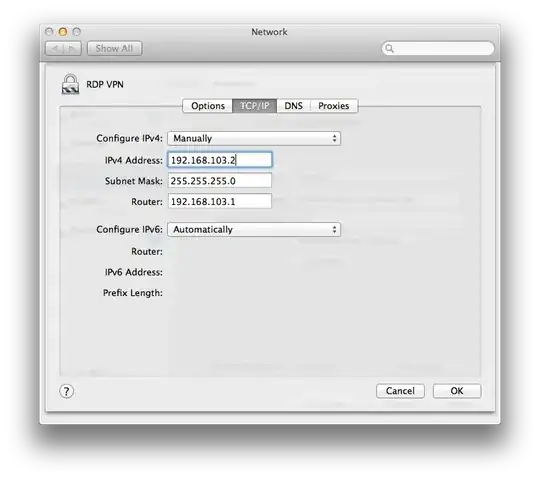Click into the Subnet Mask field

[220, 181]
